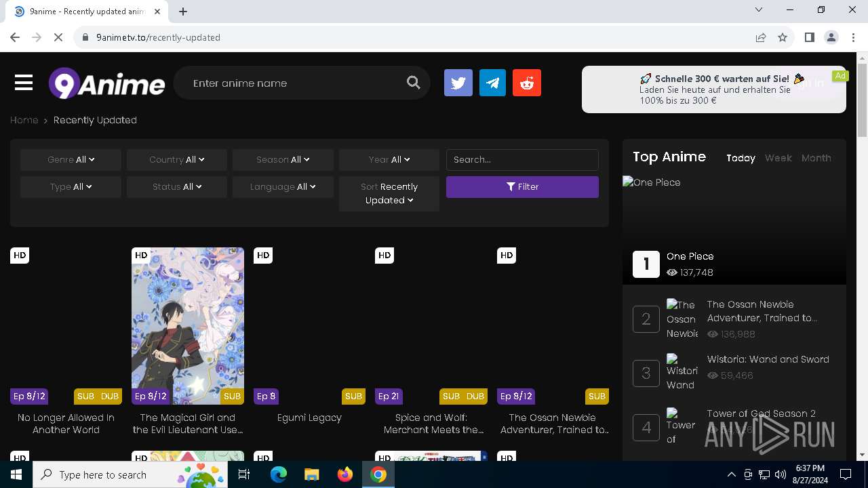Select the Week tab in Top Anime
The height and width of the screenshot is (488, 868).
point(778,158)
